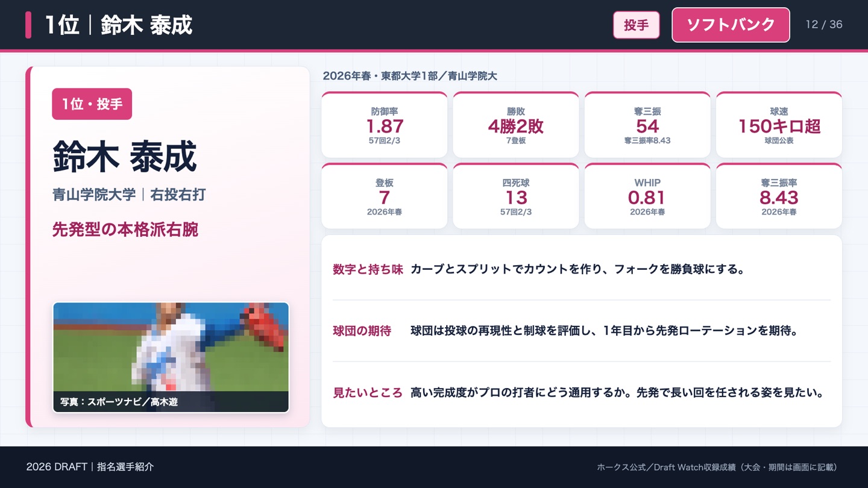Select the 球速 150キロ超 stat card
Viewport: 868px width, 488px height.
779,125
